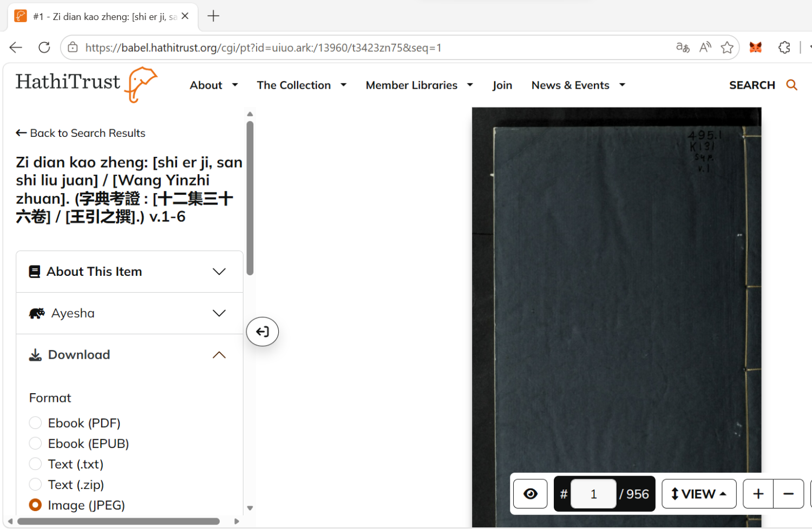Collapse the Download section

[x=129, y=355]
